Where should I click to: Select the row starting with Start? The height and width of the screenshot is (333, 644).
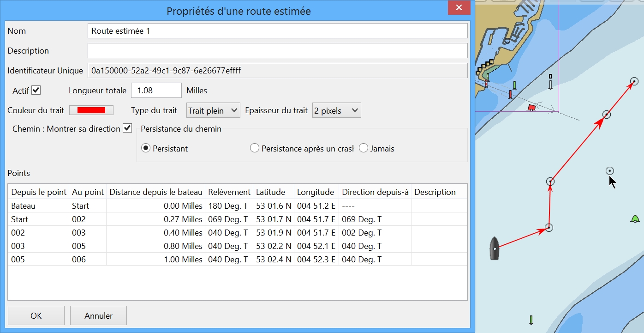238,219
